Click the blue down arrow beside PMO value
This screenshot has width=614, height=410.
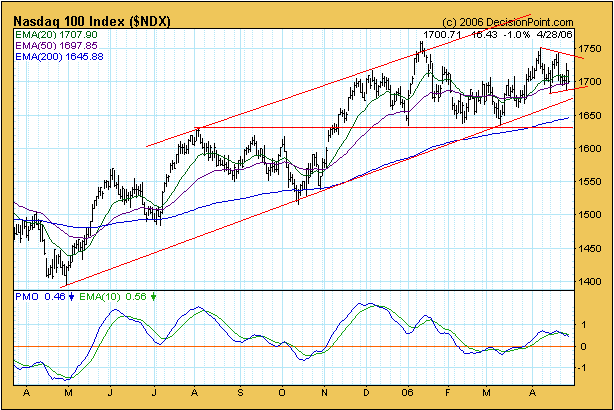tap(71, 297)
